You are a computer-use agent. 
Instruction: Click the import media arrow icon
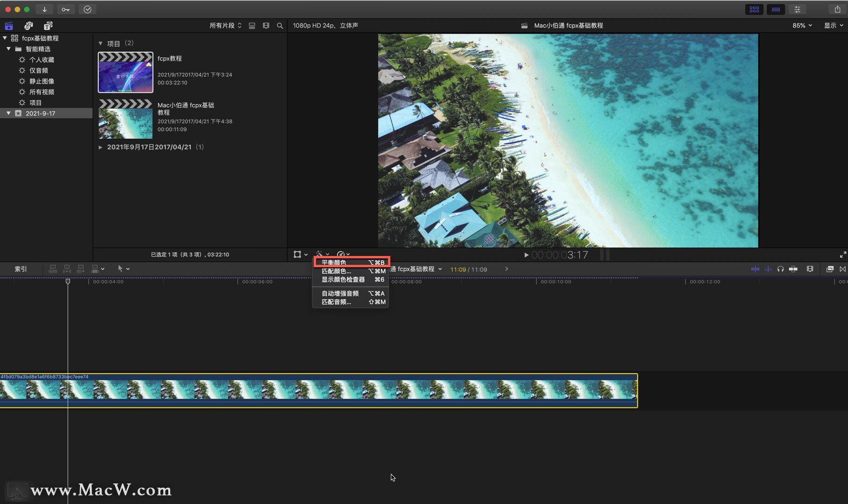[44, 9]
